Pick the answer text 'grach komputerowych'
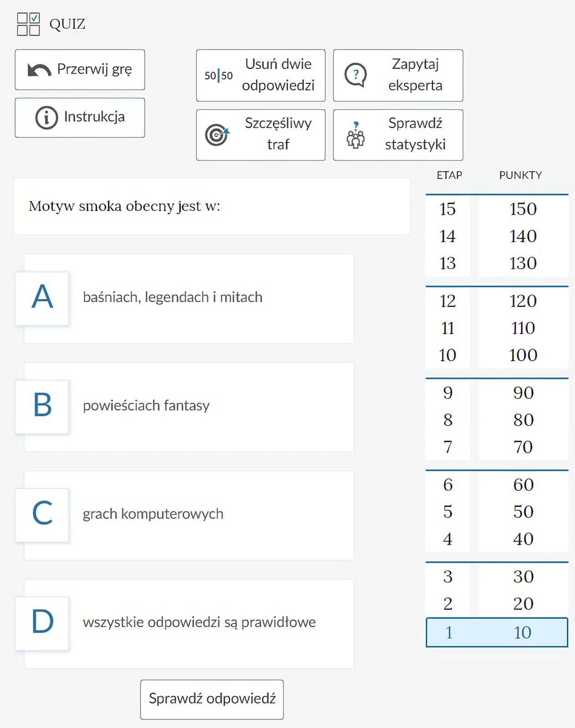 click(x=153, y=514)
